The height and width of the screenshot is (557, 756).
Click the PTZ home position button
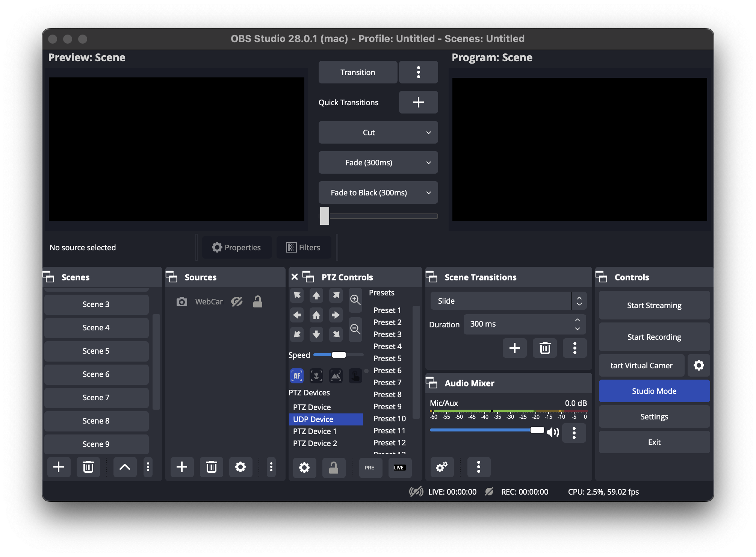pos(316,315)
